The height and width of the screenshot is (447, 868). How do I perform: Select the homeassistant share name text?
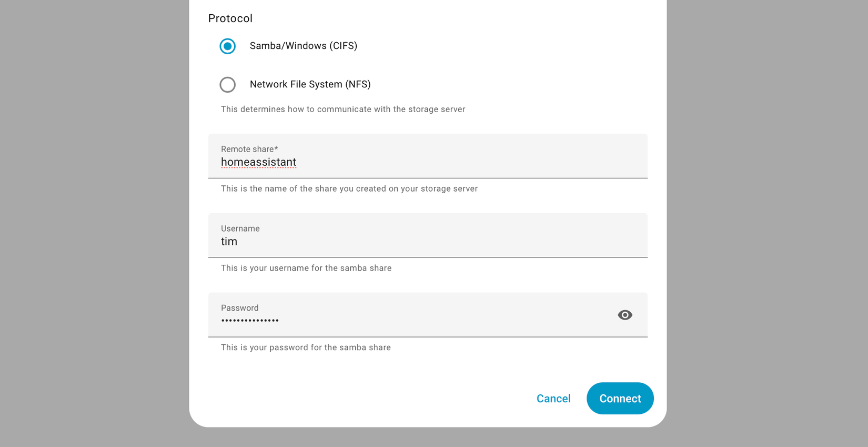tap(258, 162)
